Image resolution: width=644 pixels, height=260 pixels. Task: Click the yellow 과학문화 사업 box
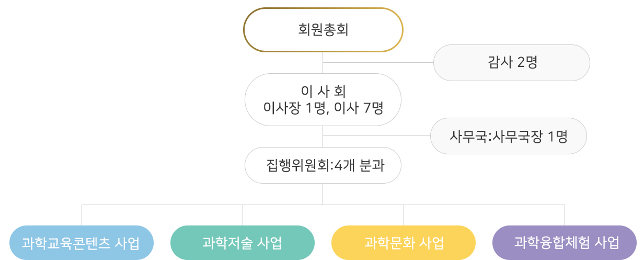coord(404,243)
